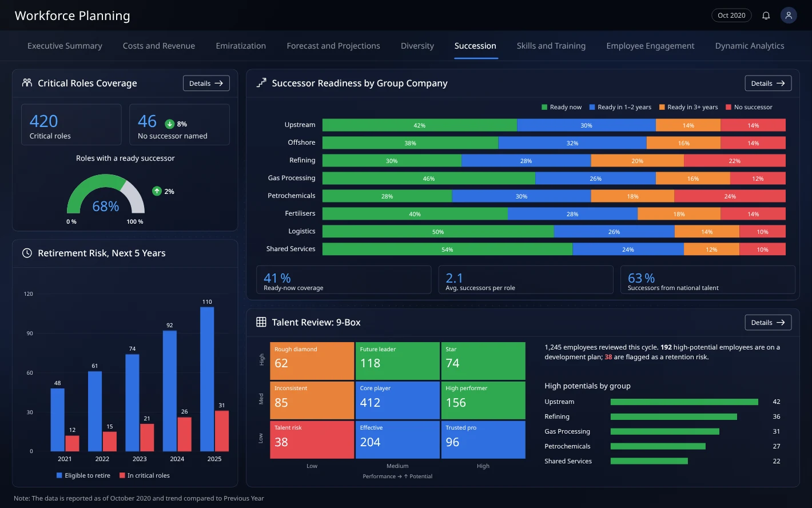Image resolution: width=812 pixels, height=508 pixels.
Task: Toggle the No successor legend swatch
Action: pos(729,107)
